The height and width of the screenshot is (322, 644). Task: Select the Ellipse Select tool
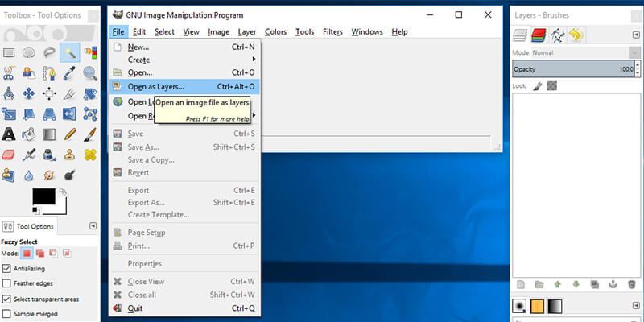point(29,52)
